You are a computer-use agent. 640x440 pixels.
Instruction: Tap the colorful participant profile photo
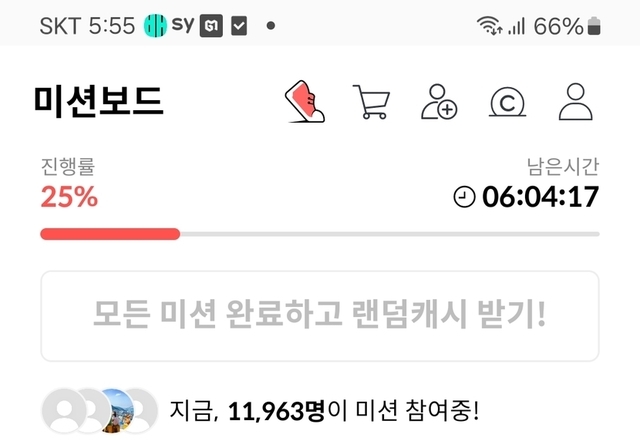116,410
